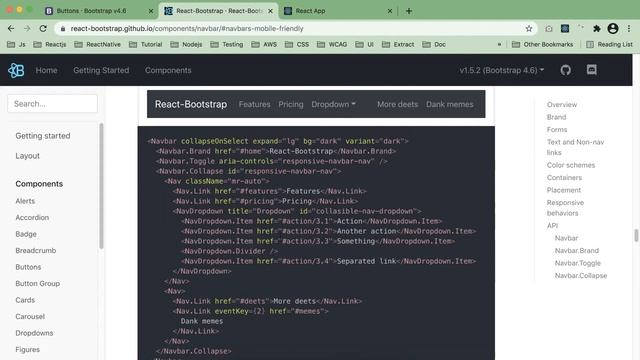This screenshot has height=360, width=640.
Task: Expand the Dropdown menu in example navbar
Action: (333, 104)
